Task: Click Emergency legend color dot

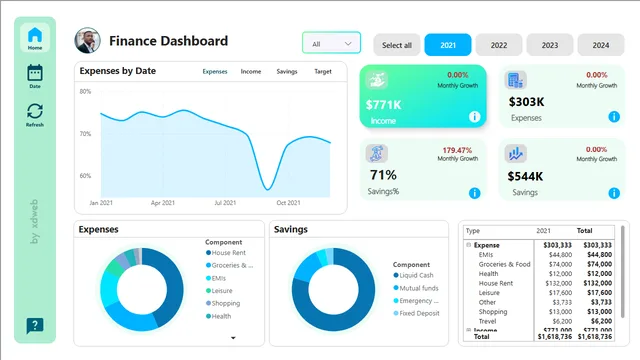Action: (x=396, y=300)
